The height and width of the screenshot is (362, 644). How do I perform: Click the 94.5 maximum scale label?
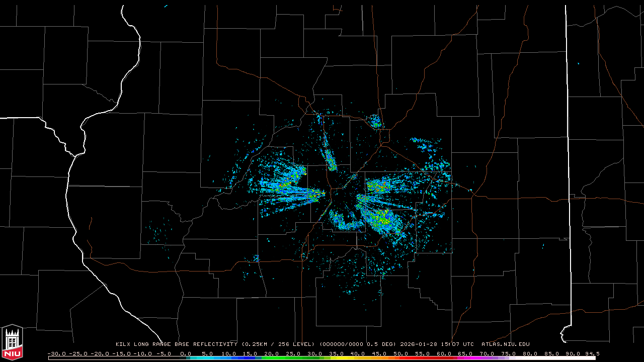click(592, 353)
